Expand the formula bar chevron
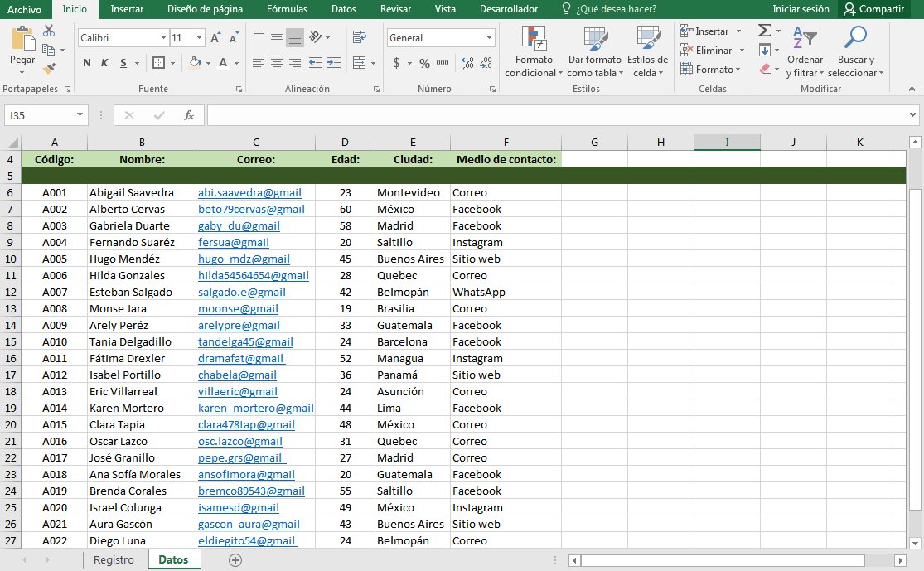Image resolution: width=924 pixels, height=571 pixels. pyautogui.click(x=912, y=115)
